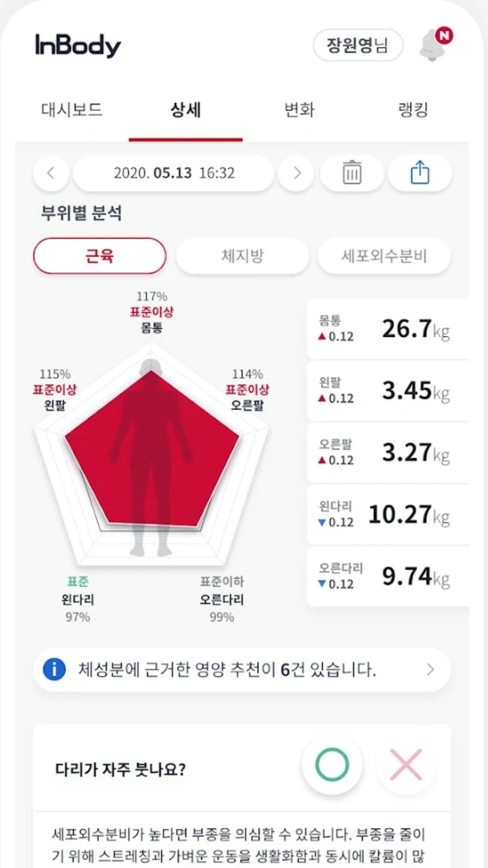Tap the 몸통 26.7kg card
This screenshot has height=868, width=488.
[387, 329]
